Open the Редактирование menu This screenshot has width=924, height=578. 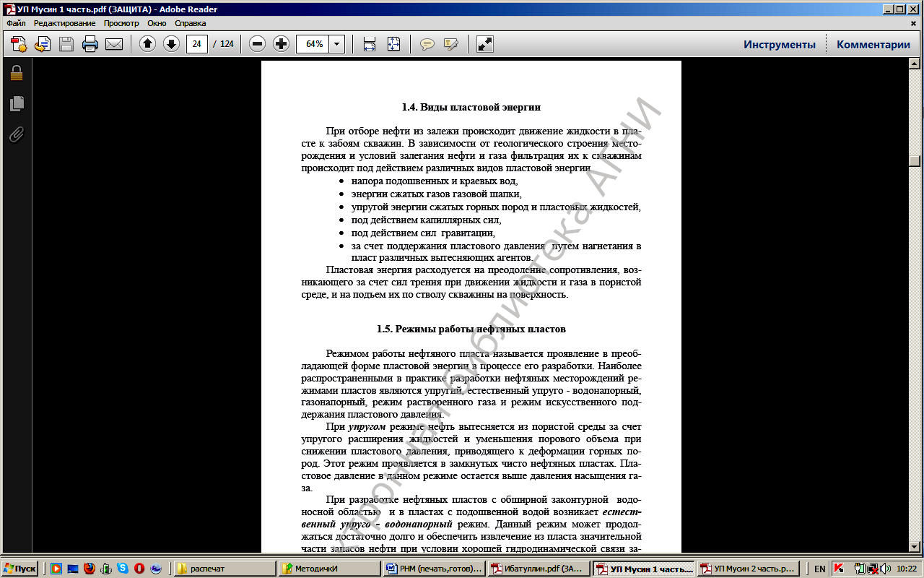pos(64,23)
